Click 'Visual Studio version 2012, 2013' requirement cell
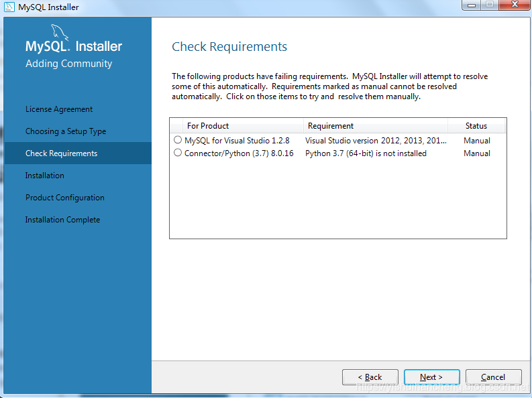This screenshot has height=398, width=532. pyautogui.click(x=376, y=140)
